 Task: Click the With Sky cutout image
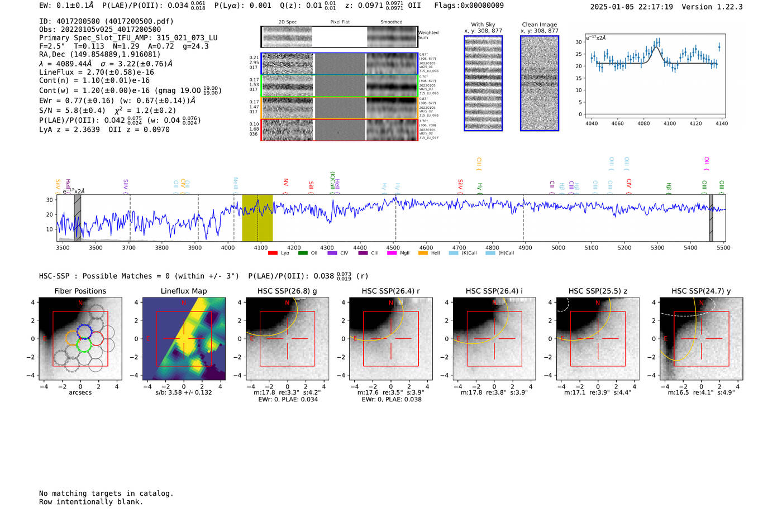pyautogui.click(x=483, y=83)
